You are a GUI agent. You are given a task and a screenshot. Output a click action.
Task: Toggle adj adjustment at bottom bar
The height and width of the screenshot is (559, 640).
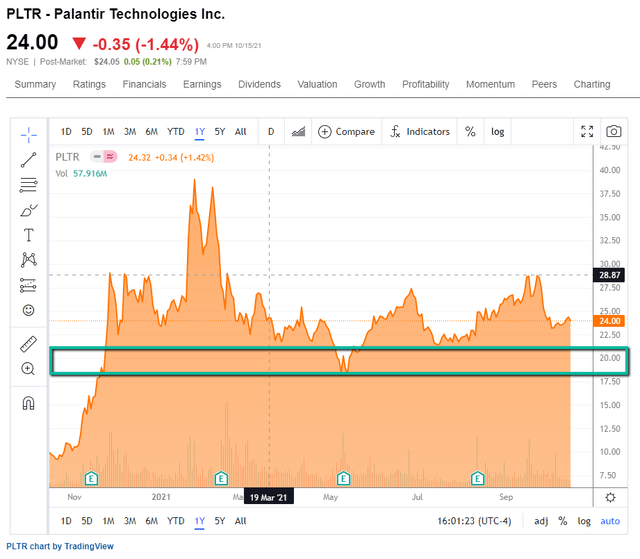(541, 521)
